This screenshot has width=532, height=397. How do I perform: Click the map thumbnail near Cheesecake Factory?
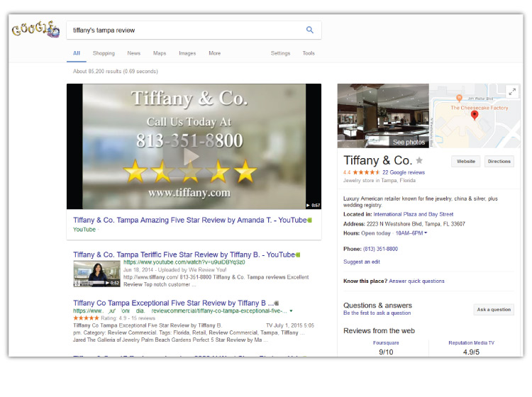475,116
